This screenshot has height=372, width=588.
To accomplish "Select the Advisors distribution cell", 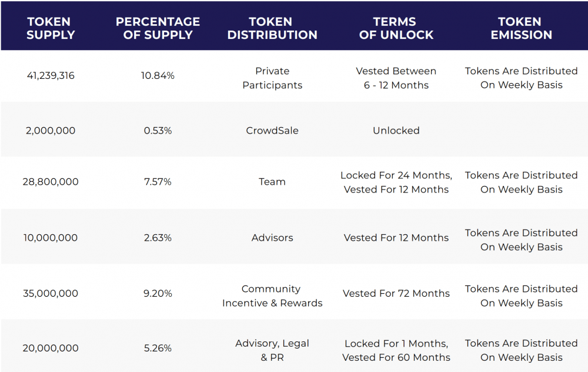I will (272, 238).
